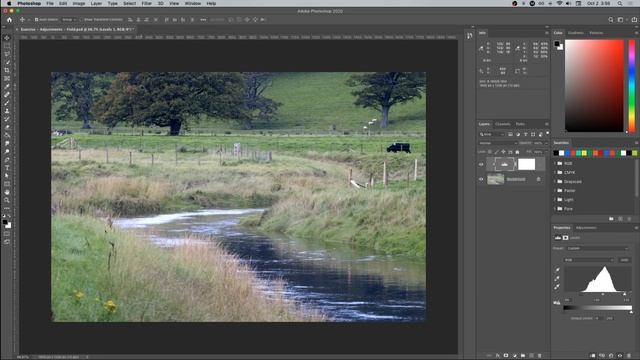Toggle view previous state icon in Properties
640x360 pixels.
coord(602,356)
